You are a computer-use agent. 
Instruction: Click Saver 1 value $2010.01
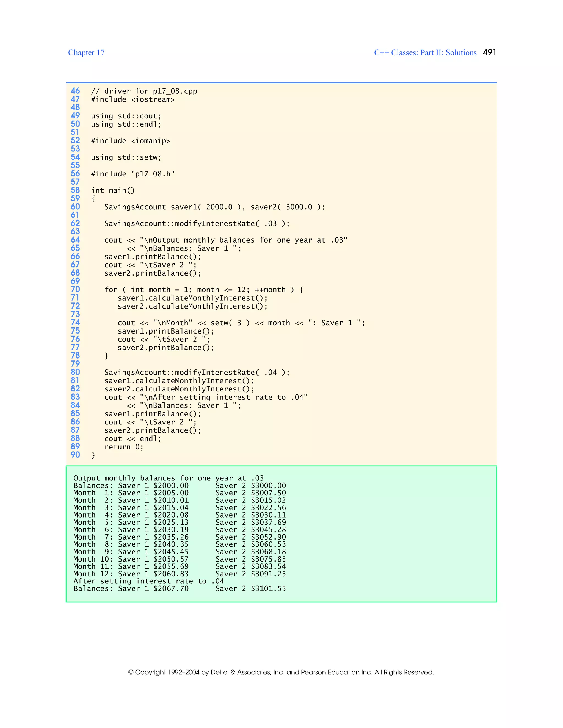pyautogui.click(x=171, y=500)
